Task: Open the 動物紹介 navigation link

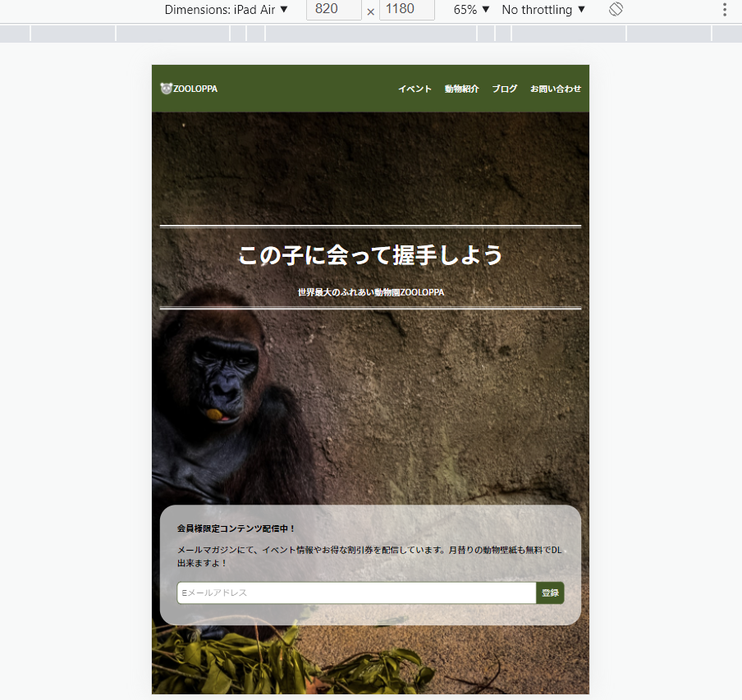Action: (x=462, y=89)
